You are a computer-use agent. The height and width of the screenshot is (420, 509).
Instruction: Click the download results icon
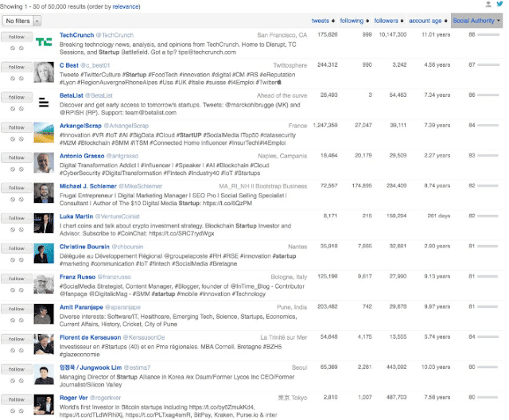488,4
